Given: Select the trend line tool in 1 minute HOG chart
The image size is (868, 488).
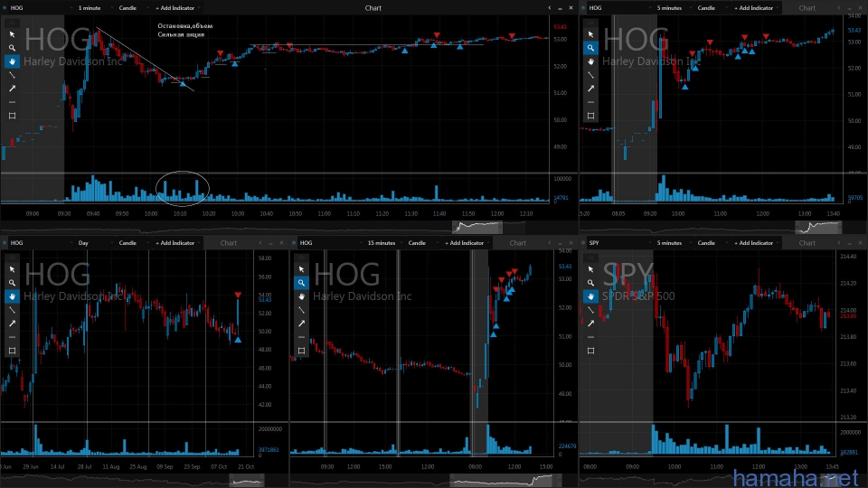Looking at the screenshot, I should click(12, 75).
